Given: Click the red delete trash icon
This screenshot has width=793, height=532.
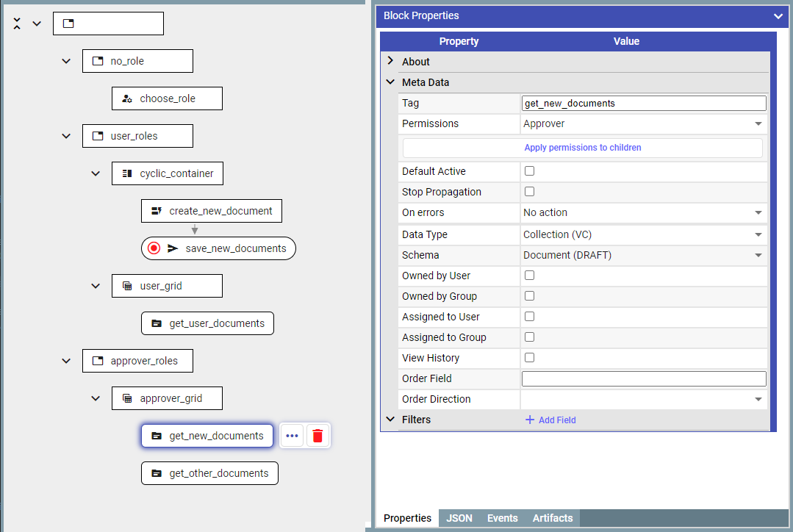Looking at the screenshot, I should (x=317, y=436).
